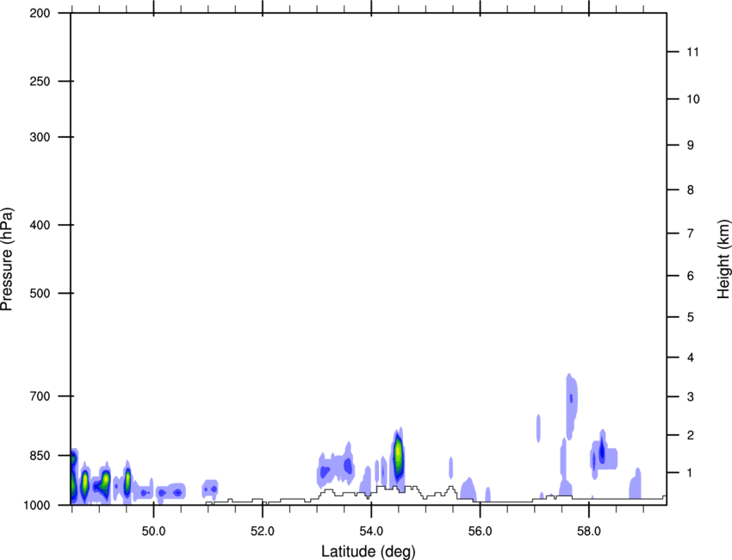Screen dimensions: 732x560
Task: Click the 3 km height label
Action: tap(691, 397)
